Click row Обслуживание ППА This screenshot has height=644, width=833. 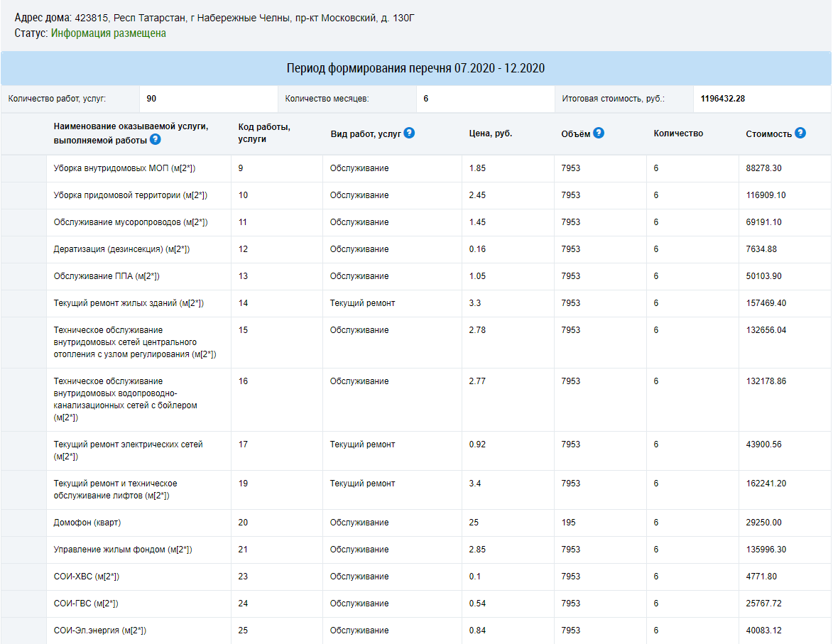point(416,277)
